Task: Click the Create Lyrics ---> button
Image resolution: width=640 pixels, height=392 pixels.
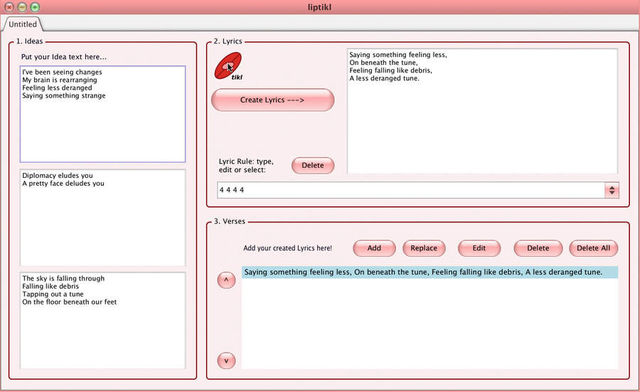Action: (x=273, y=100)
